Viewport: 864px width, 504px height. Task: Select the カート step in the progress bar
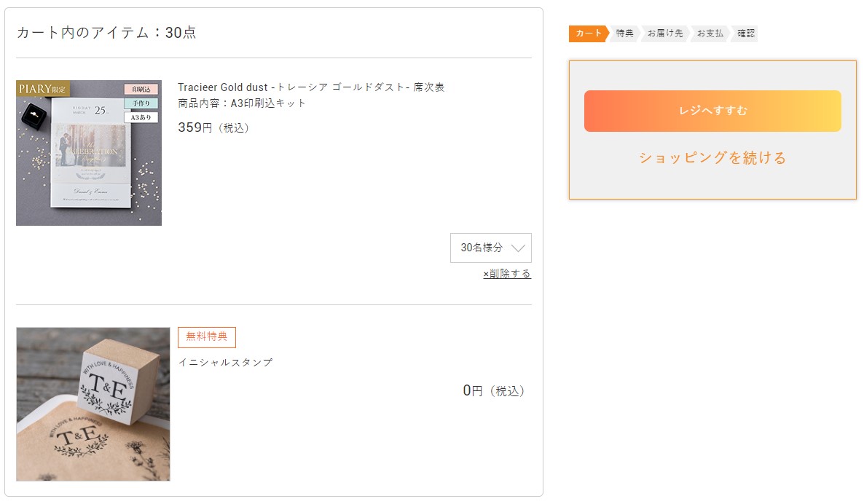point(588,34)
